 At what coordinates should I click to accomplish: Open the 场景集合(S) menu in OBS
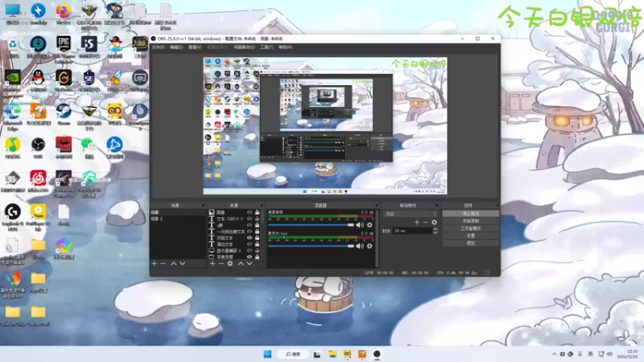click(244, 47)
